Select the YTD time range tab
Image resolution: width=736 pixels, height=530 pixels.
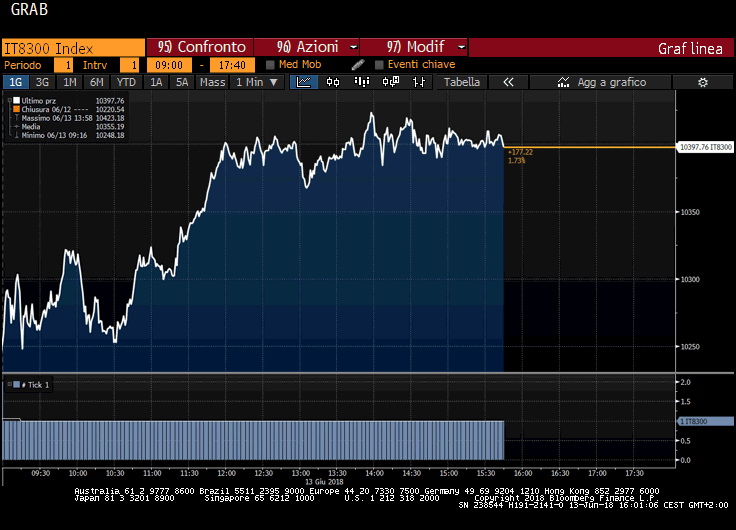tap(126, 82)
